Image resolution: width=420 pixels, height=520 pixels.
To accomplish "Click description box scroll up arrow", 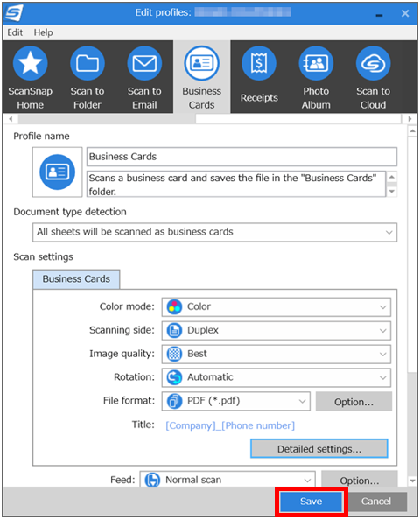I will pos(392,177).
